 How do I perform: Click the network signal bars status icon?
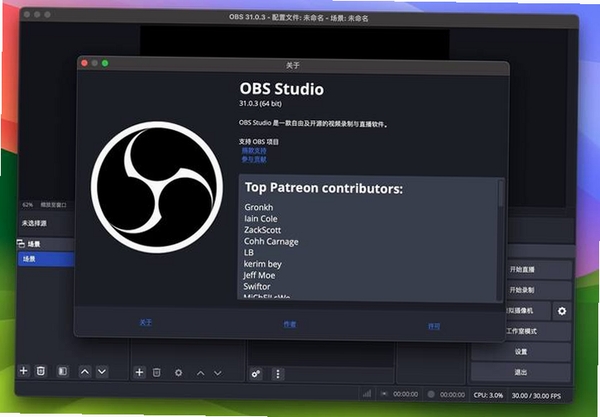(x=367, y=394)
